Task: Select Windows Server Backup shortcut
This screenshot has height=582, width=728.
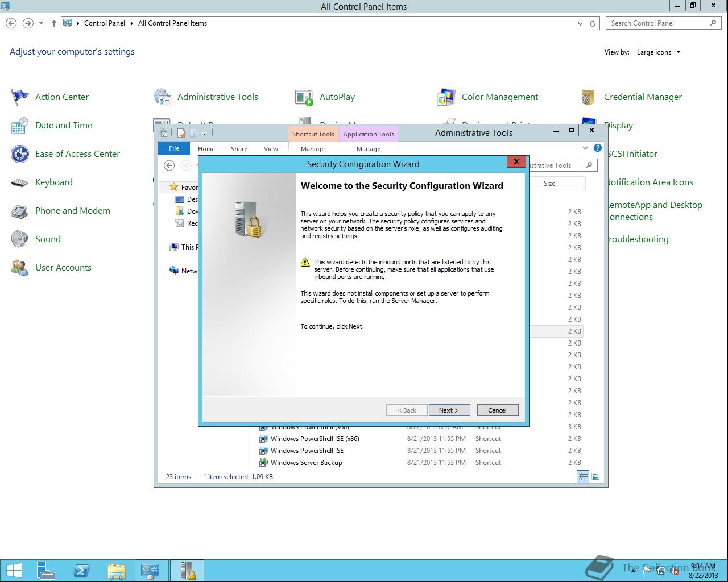Action: [x=306, y=463]
